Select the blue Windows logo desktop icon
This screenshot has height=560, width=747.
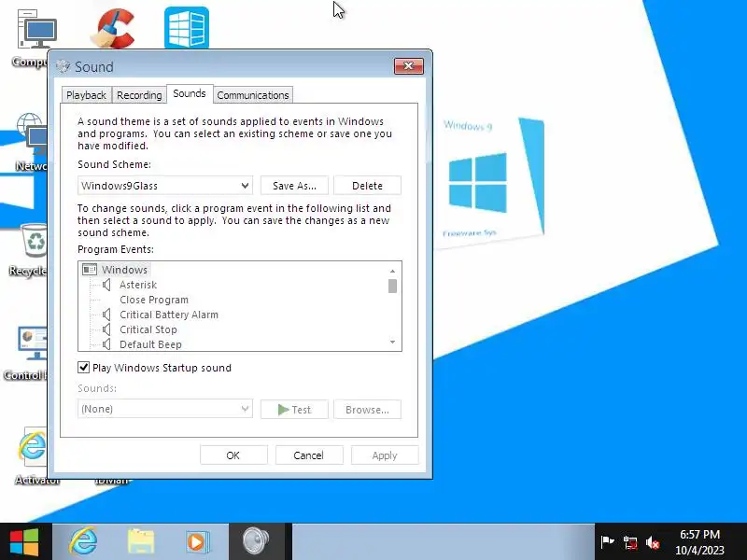(187, 28)
